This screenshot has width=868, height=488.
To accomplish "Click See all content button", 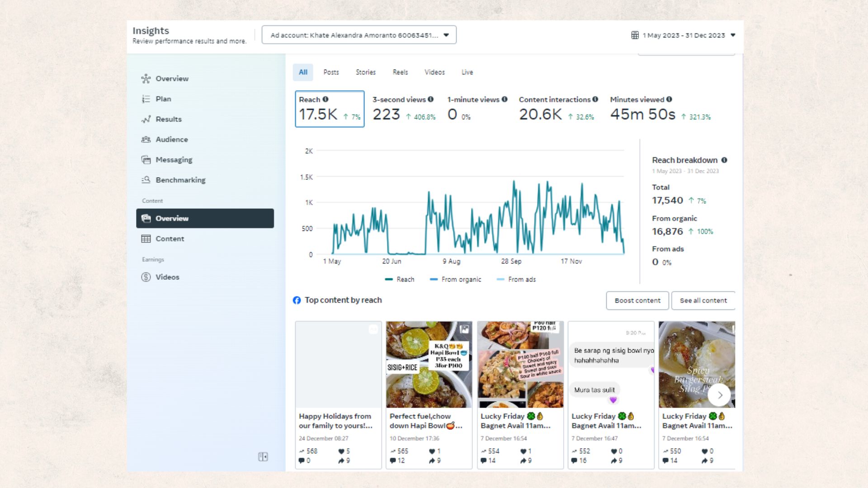I will pyautogui.click(x=703, y=300).
